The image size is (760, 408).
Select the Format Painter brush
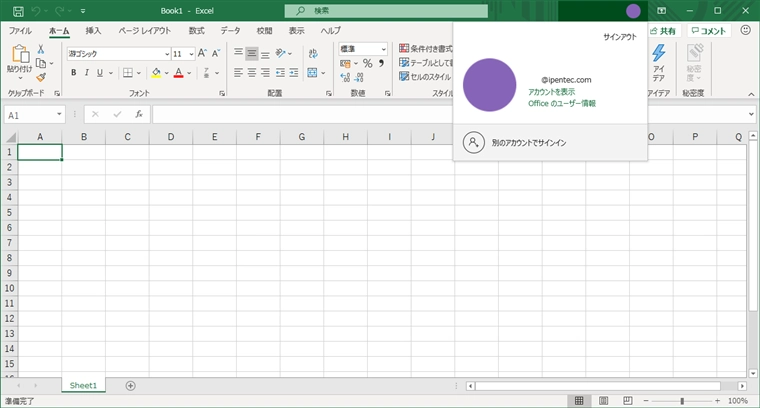(x=41, y=77)
